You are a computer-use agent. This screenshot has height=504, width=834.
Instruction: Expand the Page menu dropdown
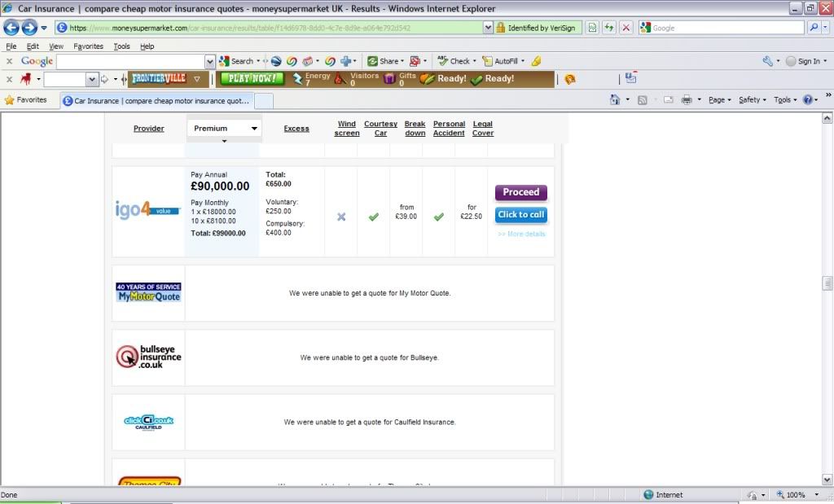coord(720,99)
